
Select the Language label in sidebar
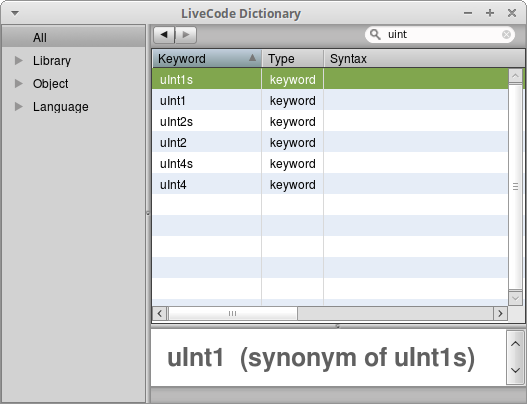pyautogui.click(x=60, y=107)
